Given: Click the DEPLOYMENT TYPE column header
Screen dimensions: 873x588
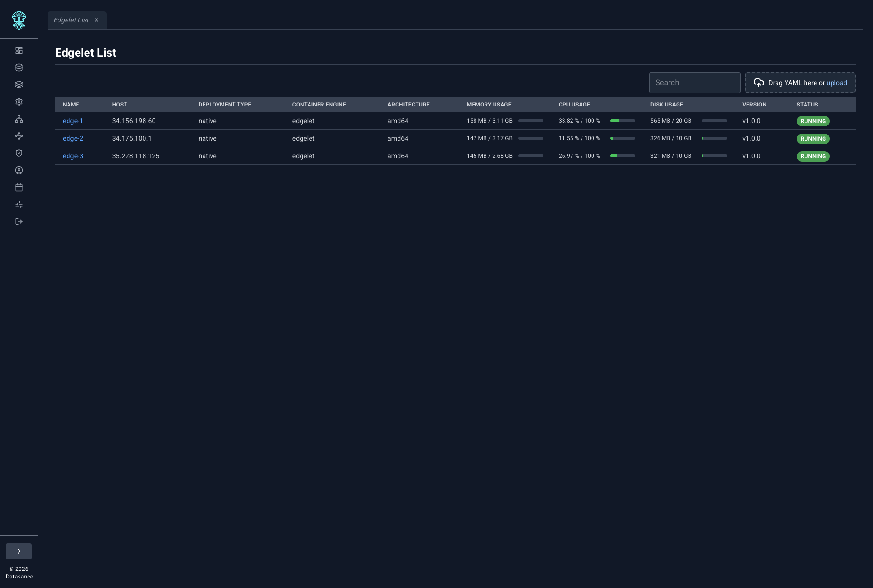Looking at the screenshot, I should coord(225,105).
